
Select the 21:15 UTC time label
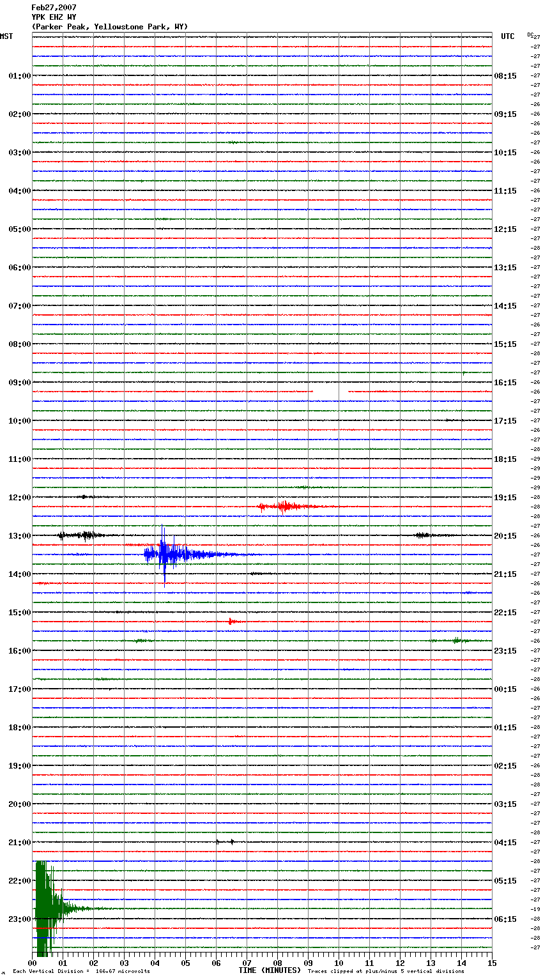pyautogui.click(x=505, y=574)
